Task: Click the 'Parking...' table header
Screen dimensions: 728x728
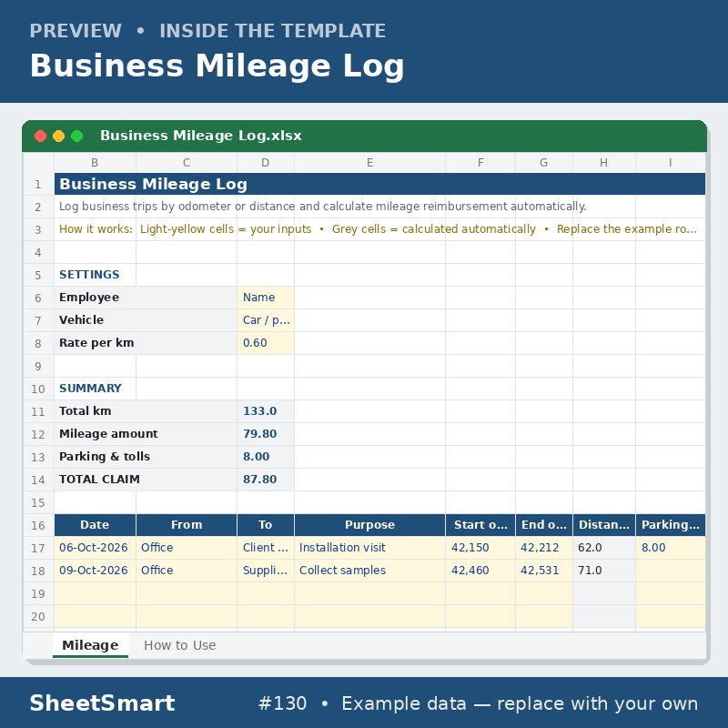Action: [670, 525]
